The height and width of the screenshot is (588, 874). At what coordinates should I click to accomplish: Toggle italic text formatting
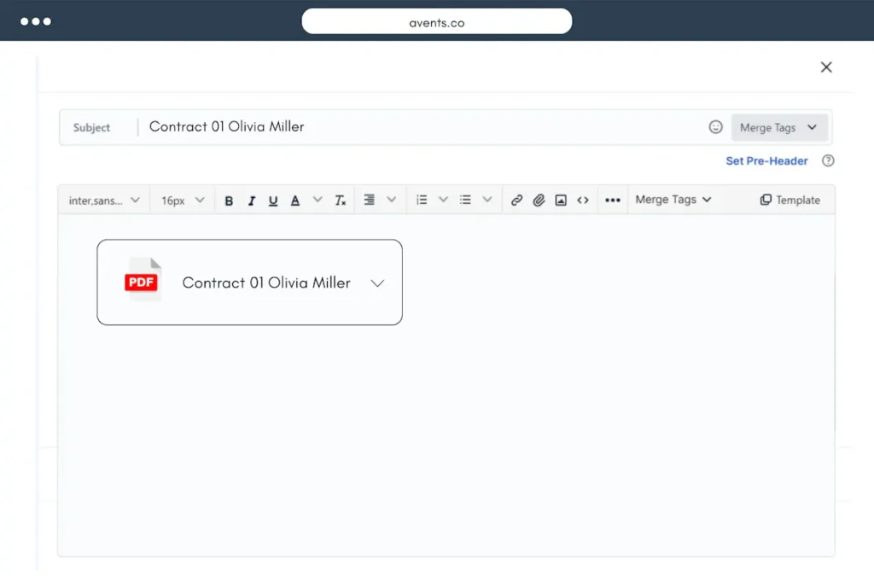(251, 201)
